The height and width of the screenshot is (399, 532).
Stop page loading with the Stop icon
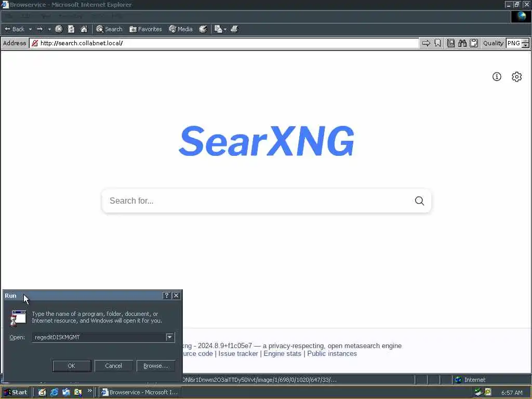59,29
